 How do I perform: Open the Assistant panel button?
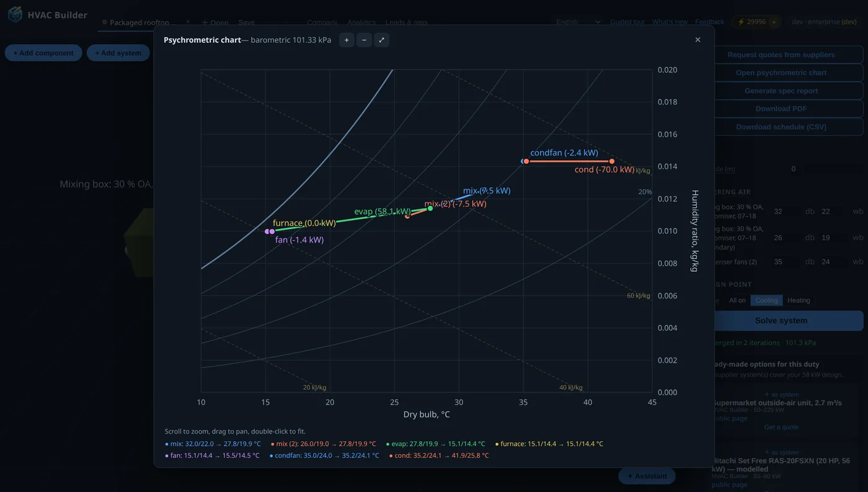(x=647, y=476)
